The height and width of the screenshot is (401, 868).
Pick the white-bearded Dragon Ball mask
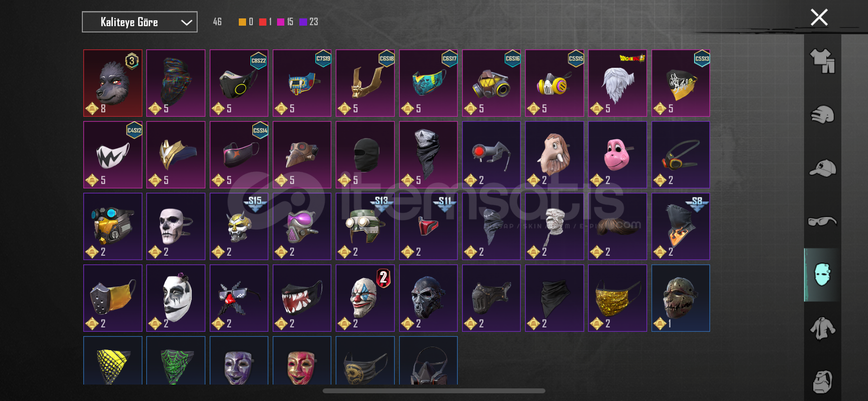[x=618, y=83]
